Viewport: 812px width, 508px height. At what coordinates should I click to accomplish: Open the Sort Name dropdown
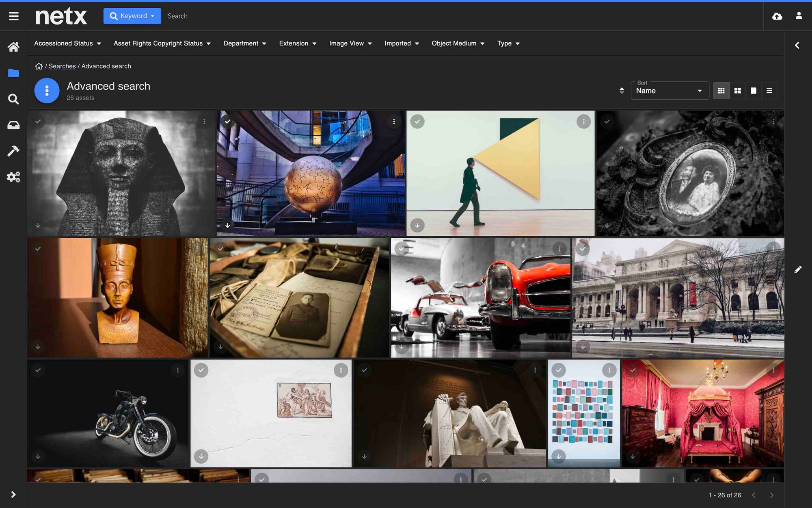(x=669, y=91)
